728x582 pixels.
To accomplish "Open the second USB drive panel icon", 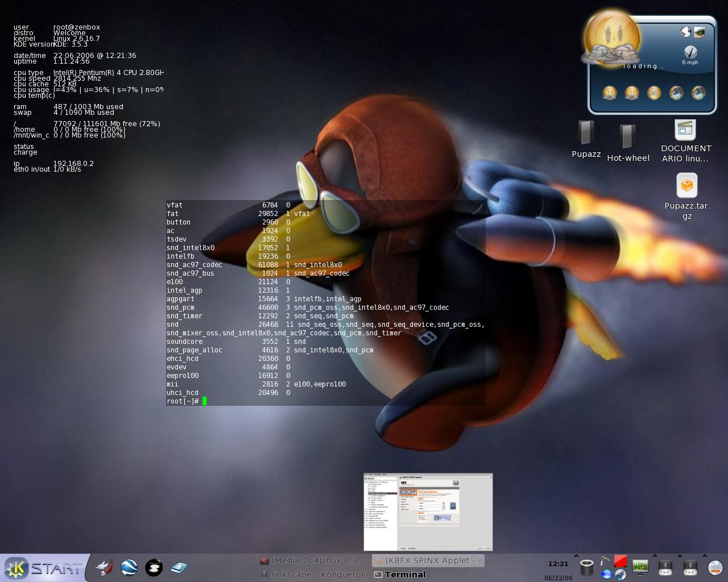I will (x=690, y=567).
